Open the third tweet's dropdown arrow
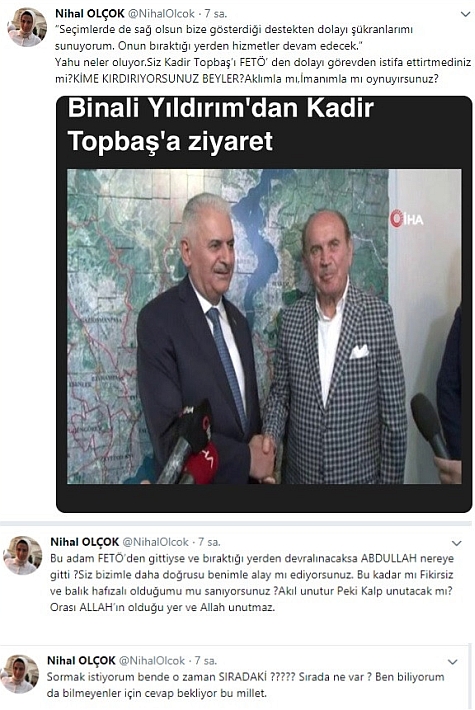The image size is (475, 710). (x=452, y=662)
